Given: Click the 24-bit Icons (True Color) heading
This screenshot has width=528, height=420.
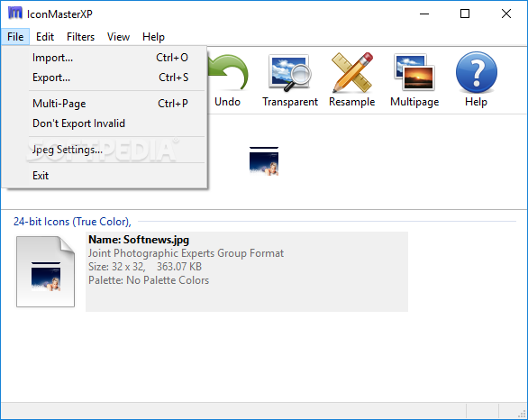Looking at the screenshot, I should coord(72,222).
